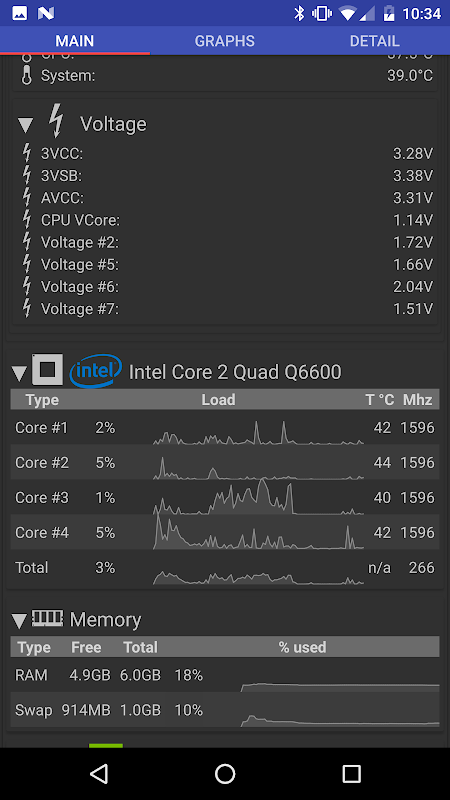
Task: Tap the Android home button
Action: [x=225, y=774]
